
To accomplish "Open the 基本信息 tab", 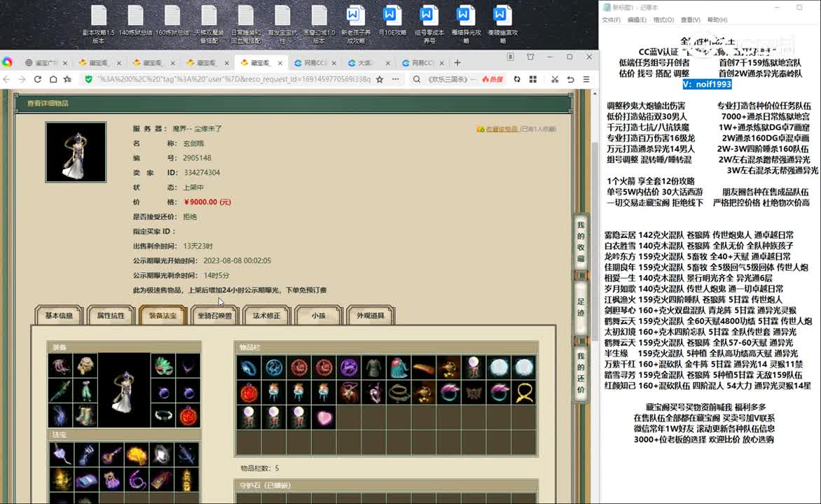I will tap(59, 315).
